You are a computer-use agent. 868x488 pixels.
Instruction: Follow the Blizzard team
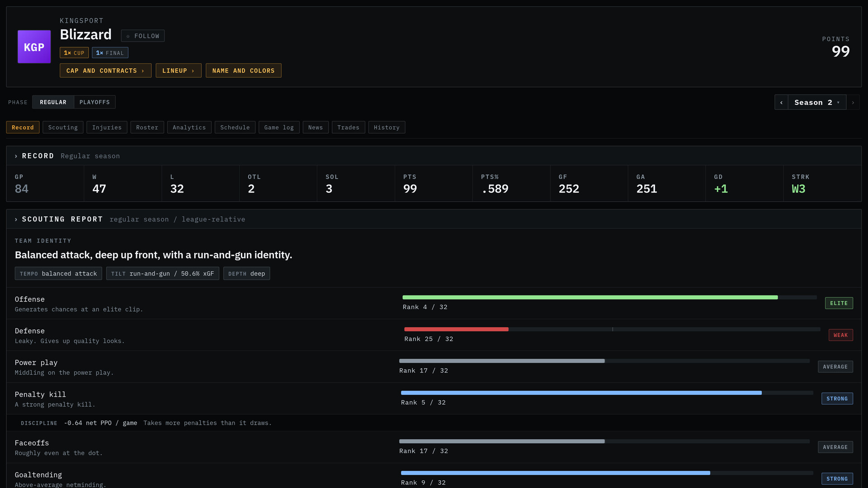coord(142,36)
